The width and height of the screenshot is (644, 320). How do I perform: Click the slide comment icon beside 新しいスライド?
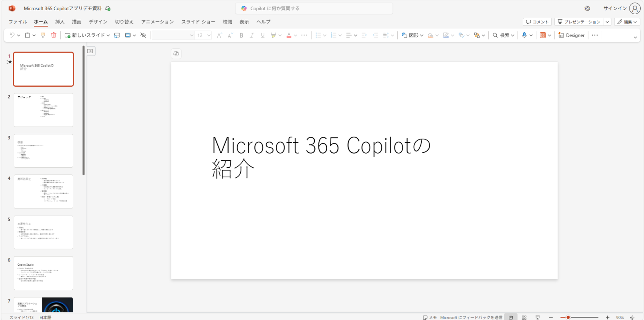pyautogui.click(x=117, y=35)
